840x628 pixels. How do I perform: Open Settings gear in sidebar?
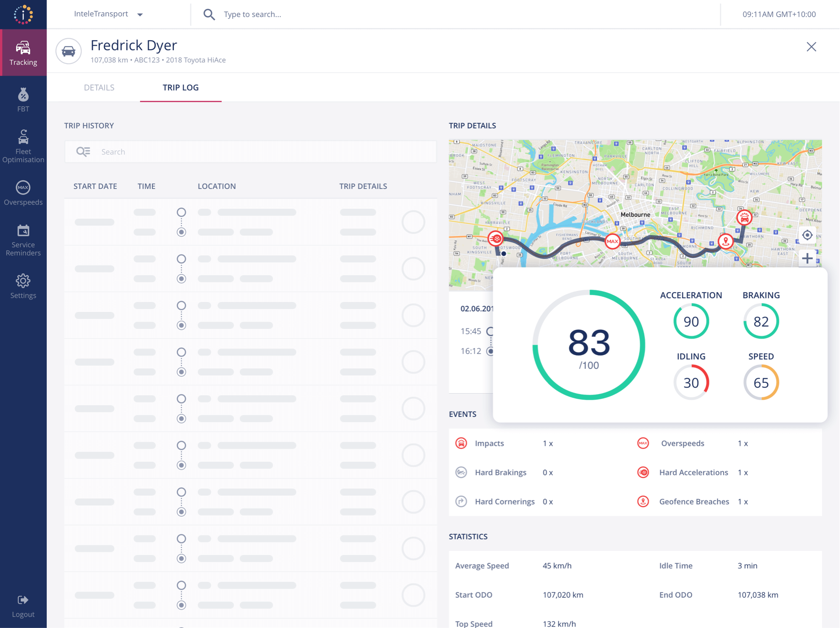(23, 286)
